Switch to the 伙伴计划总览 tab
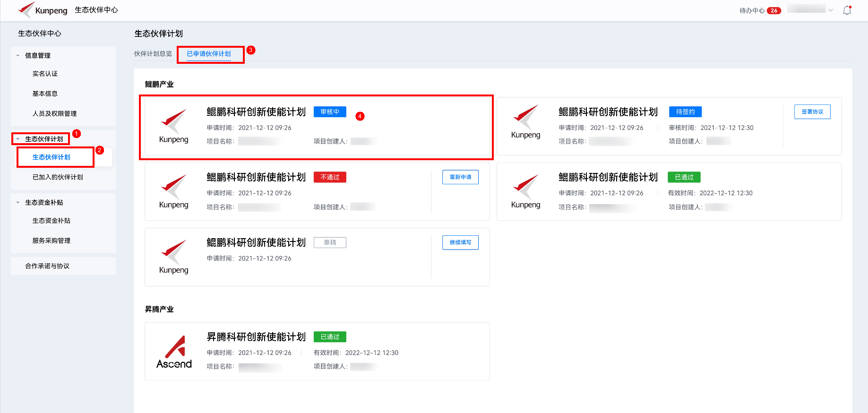Viewport: 868px width, 413px height. coord(153,54)
